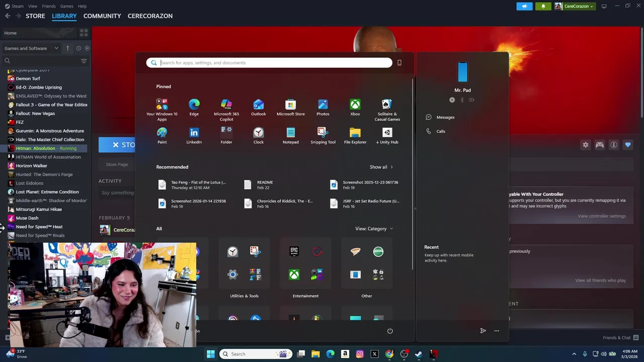Open Steam STORE tab

(35, 16)
